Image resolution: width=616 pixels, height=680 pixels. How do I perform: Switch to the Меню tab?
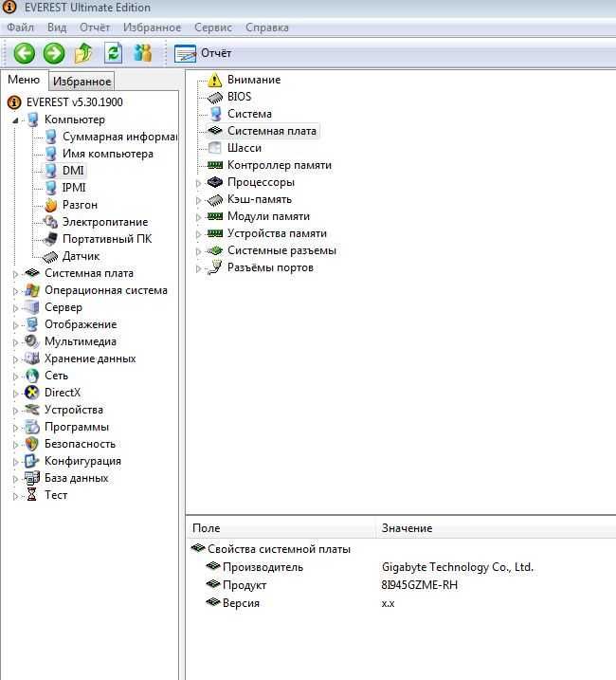tap(24, 80)
